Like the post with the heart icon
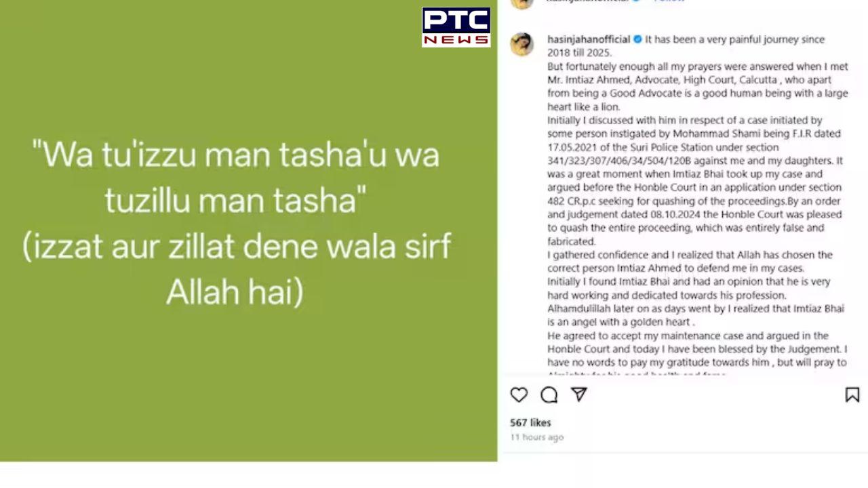The image size is (868, 488). pyautogui.click(x=519, y=395)
